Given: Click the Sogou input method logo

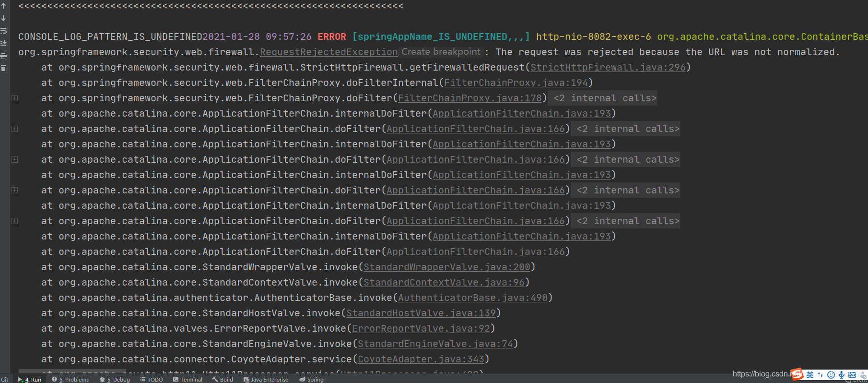Looking at the screenshot, I should (797, 374).
